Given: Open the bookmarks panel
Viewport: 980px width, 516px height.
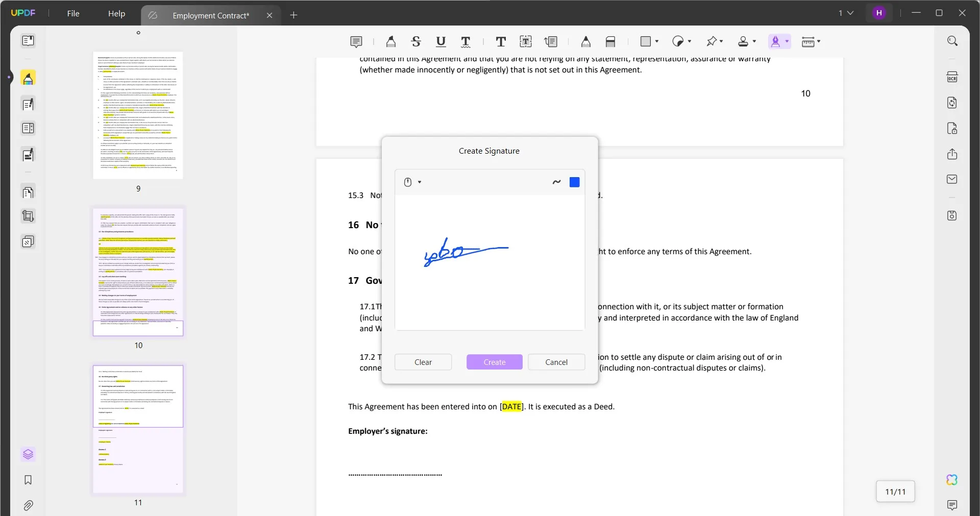Looking at the screenshot, I should coord(28,480).
